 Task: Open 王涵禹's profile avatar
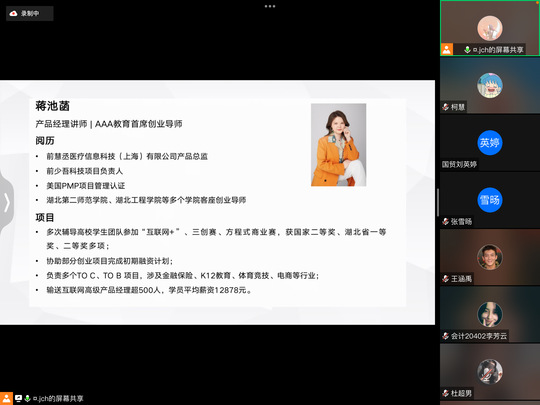pos(490,257)
